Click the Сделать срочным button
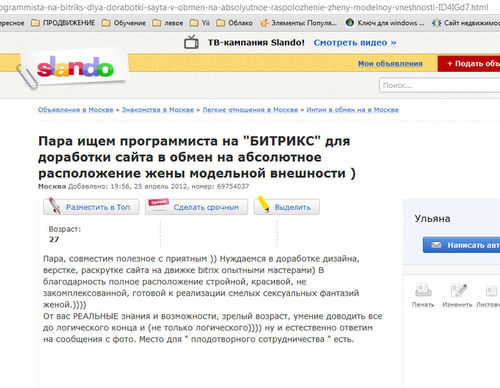 196,207
